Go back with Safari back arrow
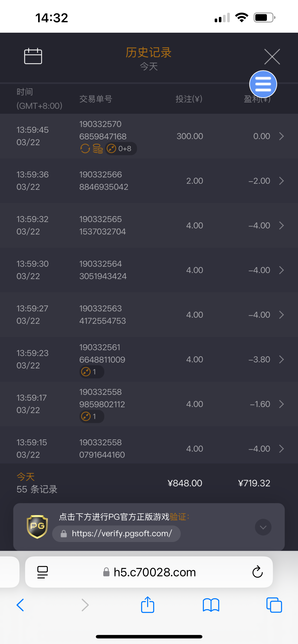 (x=20, y=605)
